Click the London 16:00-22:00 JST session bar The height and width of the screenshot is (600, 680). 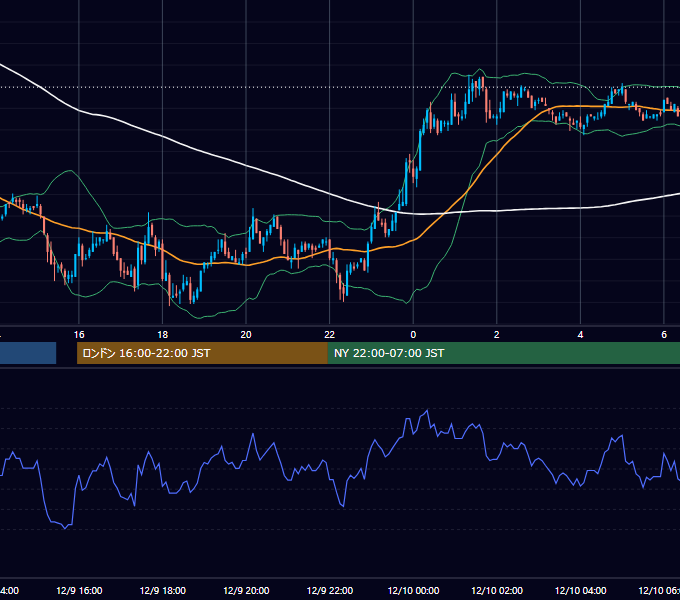[202, 353]
